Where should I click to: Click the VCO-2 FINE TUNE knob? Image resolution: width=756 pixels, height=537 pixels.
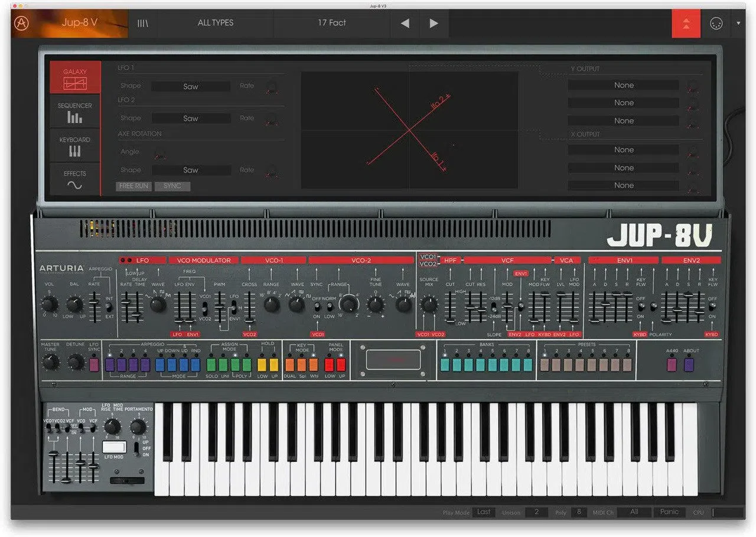coord(376,304)
